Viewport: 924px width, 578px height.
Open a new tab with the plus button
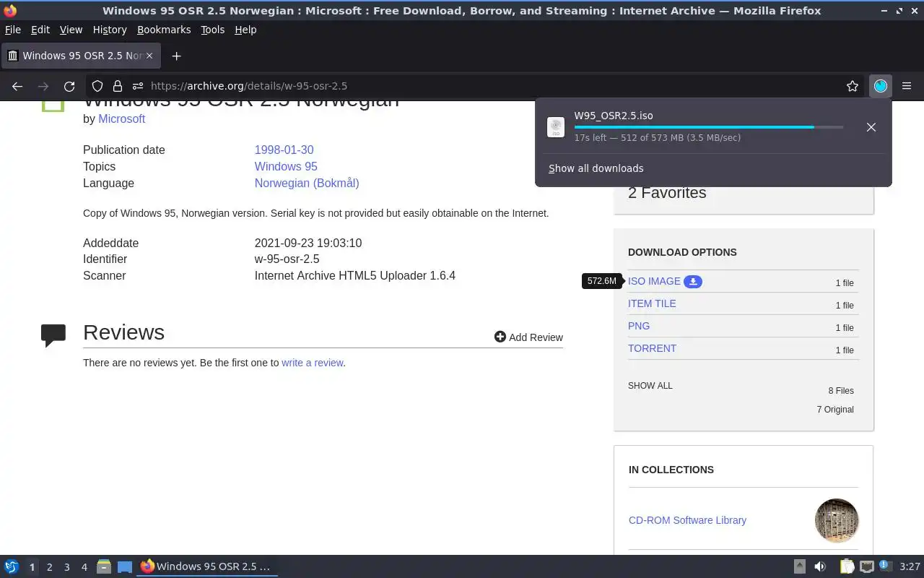(x=176, y=56)
